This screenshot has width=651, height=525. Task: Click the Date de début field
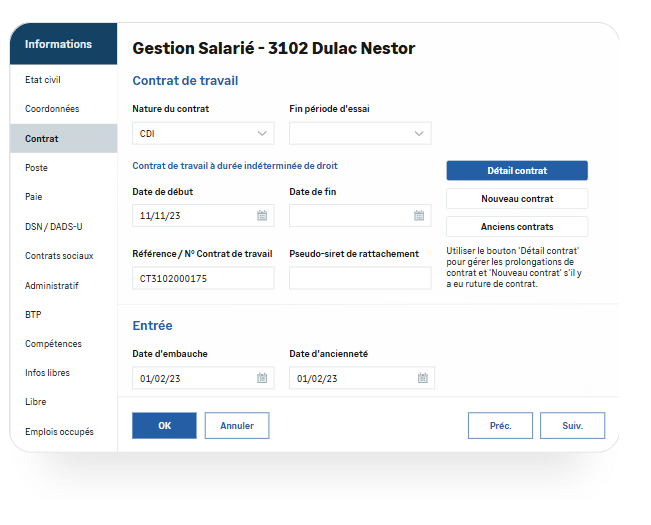[x=203, y=215]
